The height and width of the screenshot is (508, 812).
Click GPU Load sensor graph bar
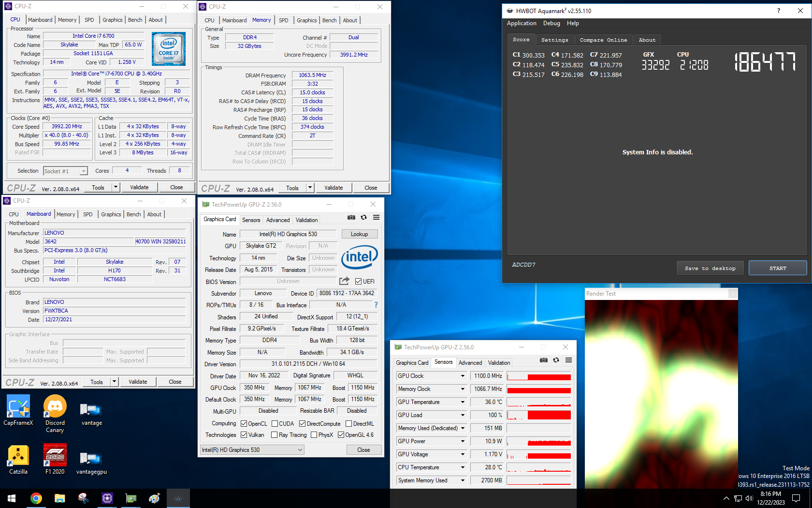click(x=539, y=415)
